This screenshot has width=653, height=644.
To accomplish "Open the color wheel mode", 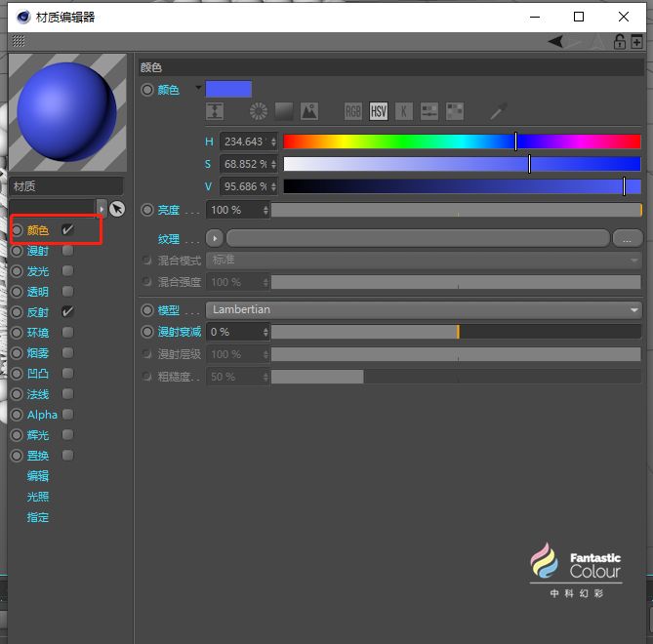I will (x=259, y=111).
